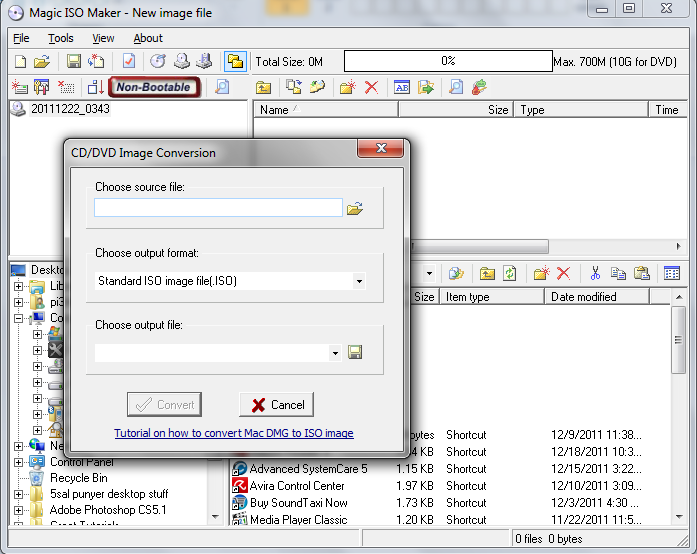The image size is (697, 554).
Task: Click the Add folder icon in image toolbar
Action: tap(317, 87)
